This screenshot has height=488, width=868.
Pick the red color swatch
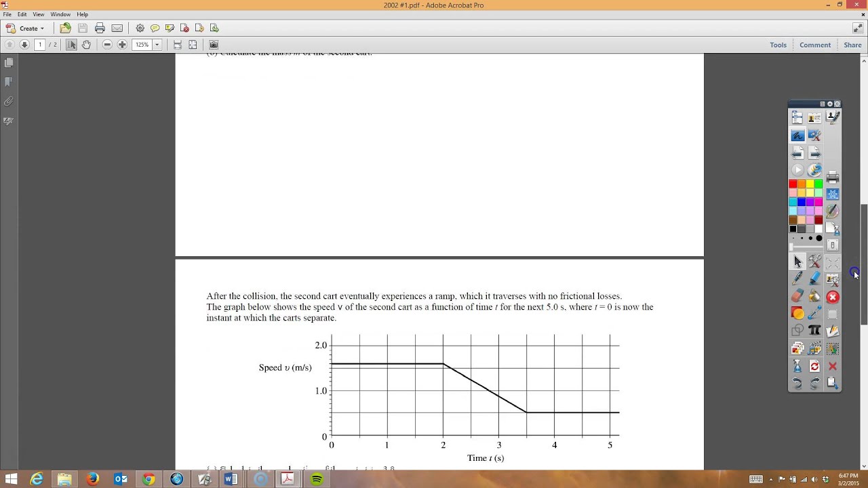coord(793,184)
